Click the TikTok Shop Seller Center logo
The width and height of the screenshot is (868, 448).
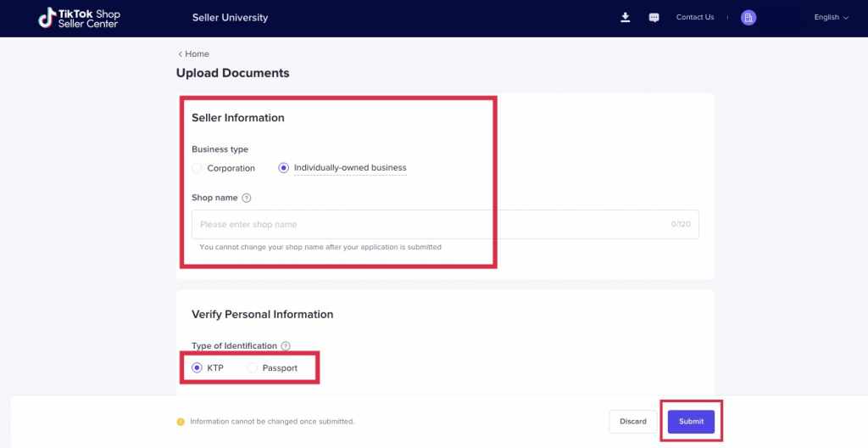[79, 18]
